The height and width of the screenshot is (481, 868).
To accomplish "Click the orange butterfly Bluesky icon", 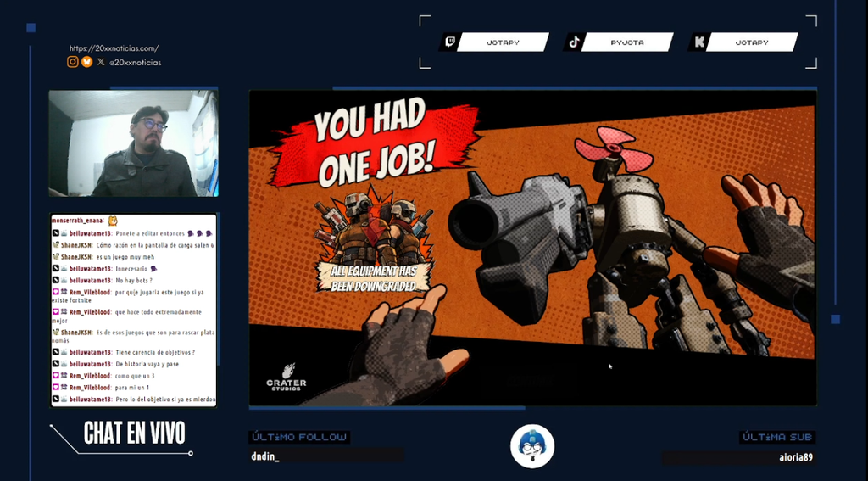I will [x=87, y=62].
